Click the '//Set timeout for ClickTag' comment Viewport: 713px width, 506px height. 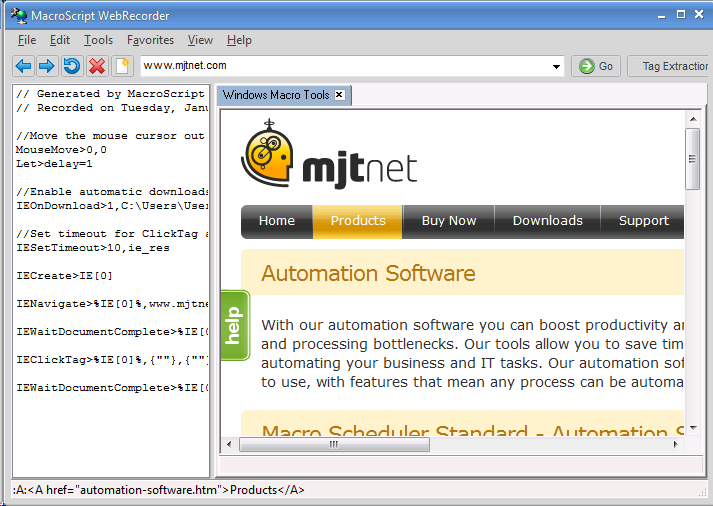tap(112, 234)
